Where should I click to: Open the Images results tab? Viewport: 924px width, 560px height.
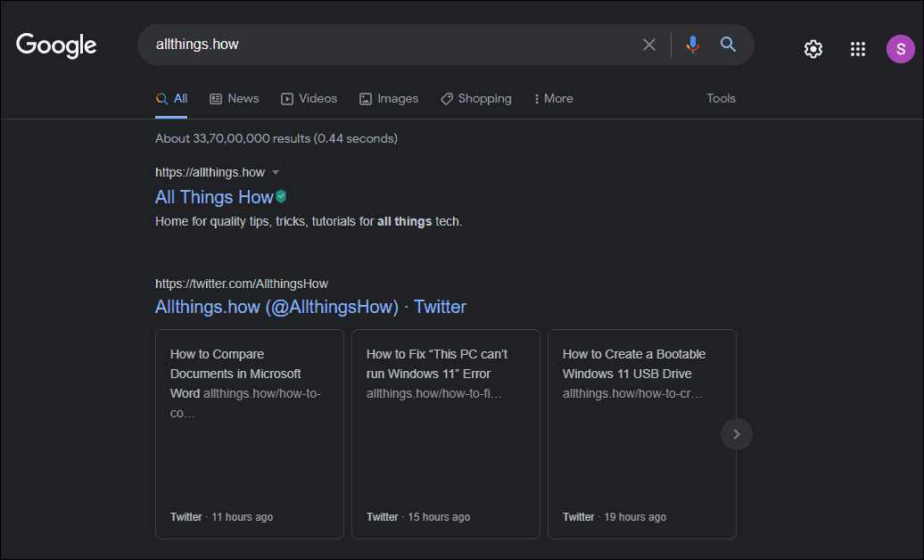389,98
